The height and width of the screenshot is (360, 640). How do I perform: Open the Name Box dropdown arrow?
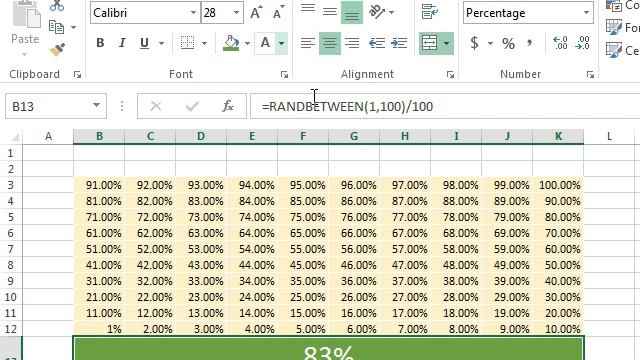pyautogui.click(x=96, y=106)
